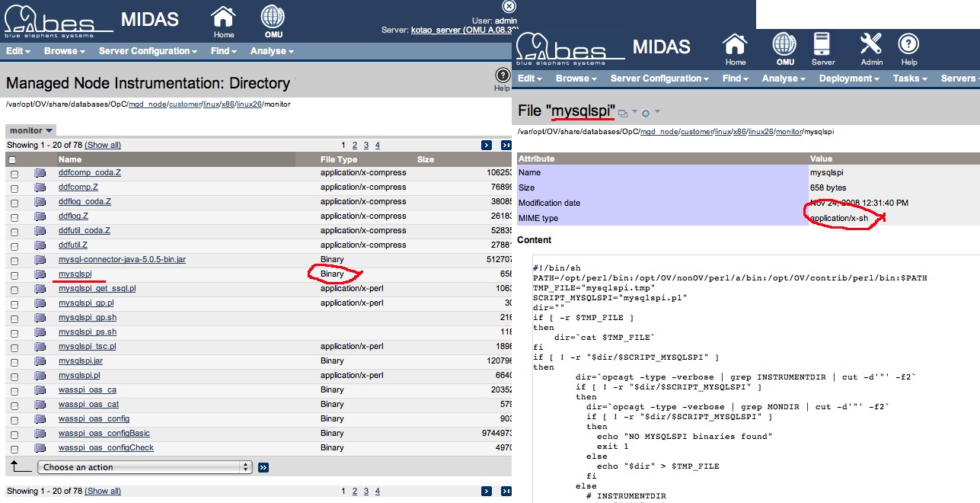Open Help icon in left window
Screen dimensions: 980x503
tap(502, 78)
